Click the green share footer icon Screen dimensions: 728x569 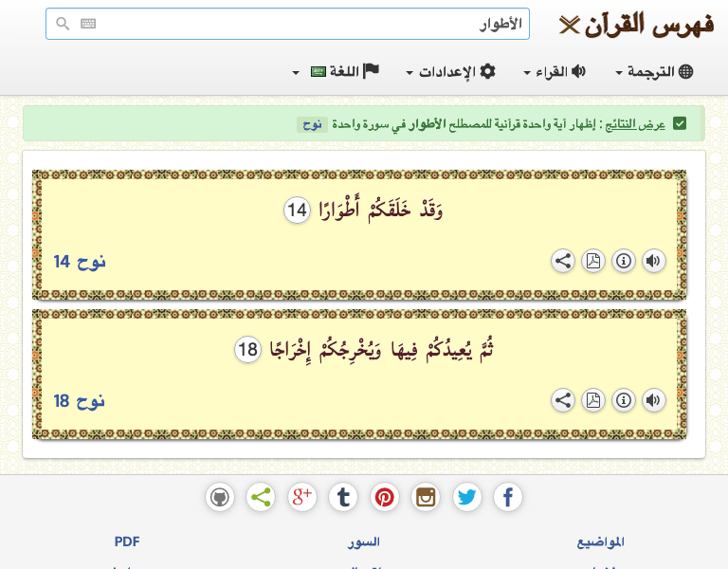click(261, 498)
